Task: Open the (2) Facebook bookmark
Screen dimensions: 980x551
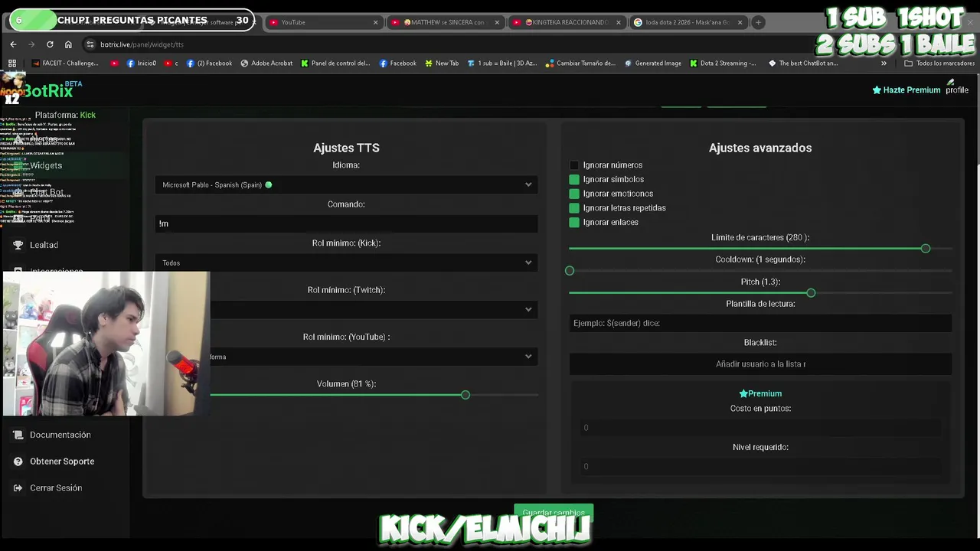Action: point(209,64)
